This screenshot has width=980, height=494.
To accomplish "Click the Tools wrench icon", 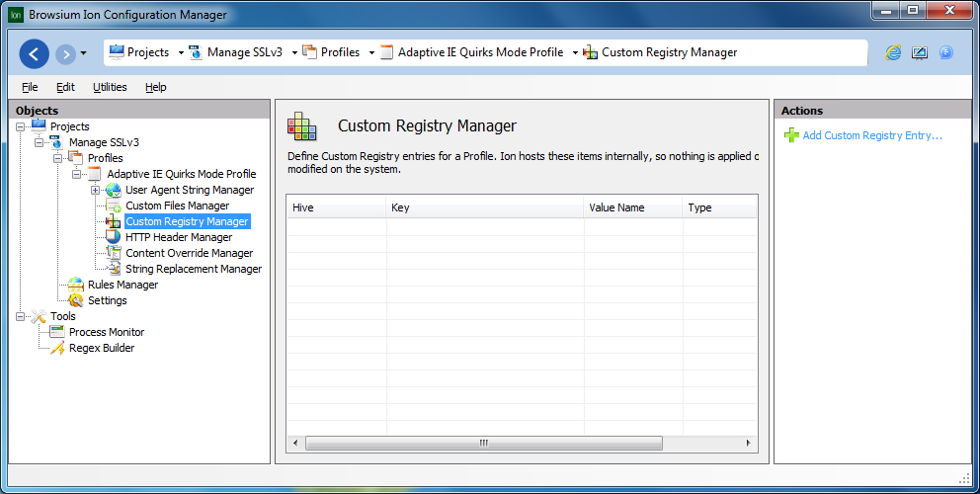I will (39, 316).
